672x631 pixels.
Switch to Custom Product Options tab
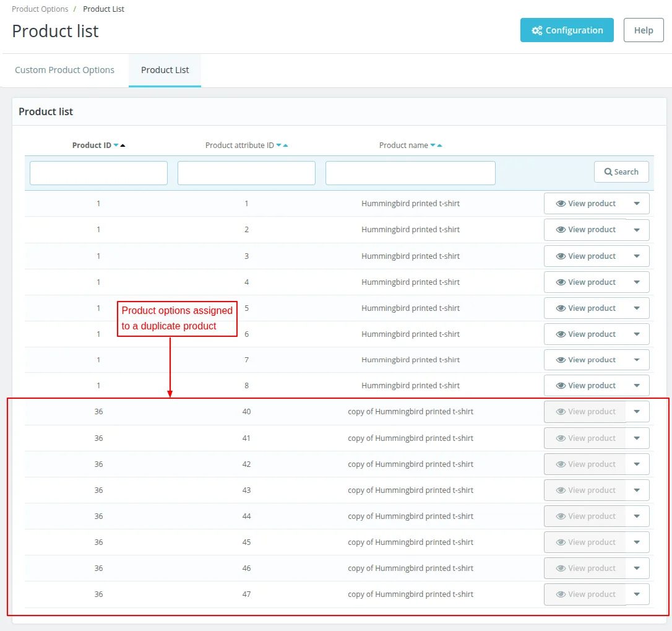(x=64, y=70)
